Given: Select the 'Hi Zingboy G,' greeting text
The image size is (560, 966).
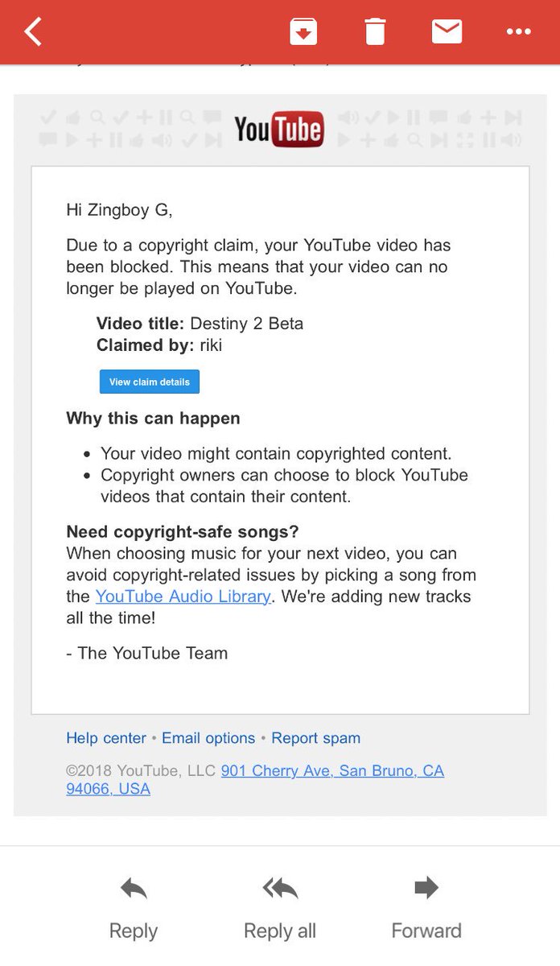Looking at the screenshot, I should pos(119,211).
